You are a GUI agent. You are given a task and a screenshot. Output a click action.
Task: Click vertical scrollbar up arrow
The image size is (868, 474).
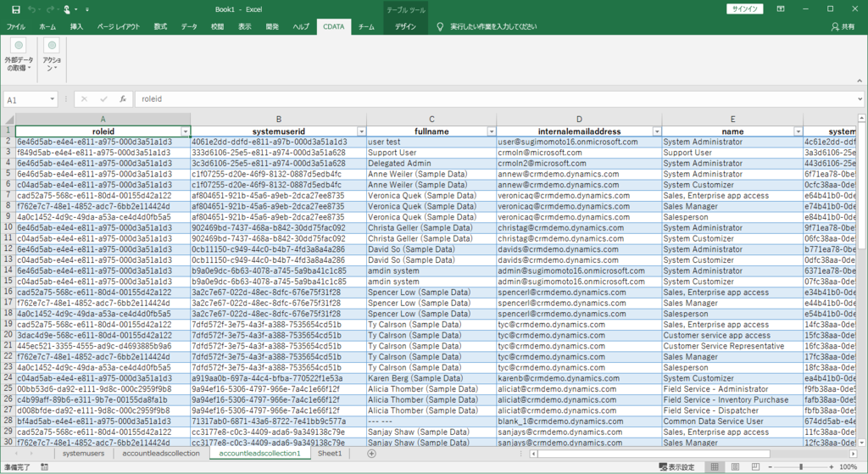[861, 118]
